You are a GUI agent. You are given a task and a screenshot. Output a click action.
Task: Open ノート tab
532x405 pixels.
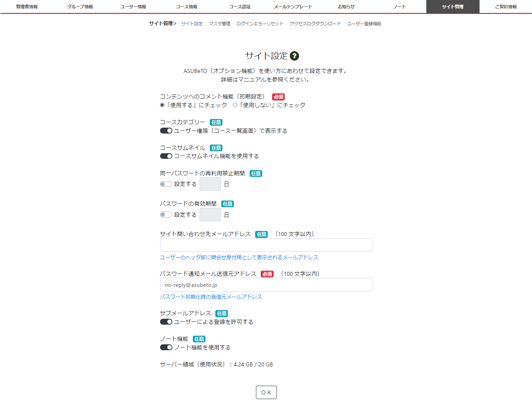399,7
